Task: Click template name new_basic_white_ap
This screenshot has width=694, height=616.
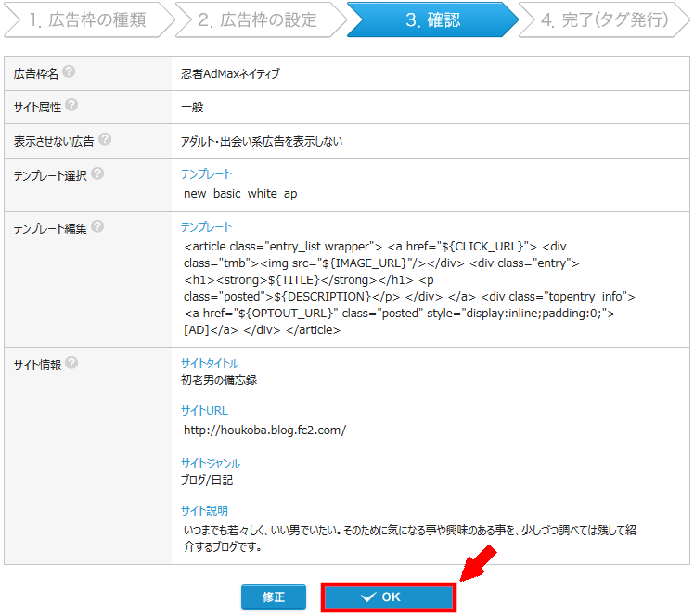Action: click(240, 194)
